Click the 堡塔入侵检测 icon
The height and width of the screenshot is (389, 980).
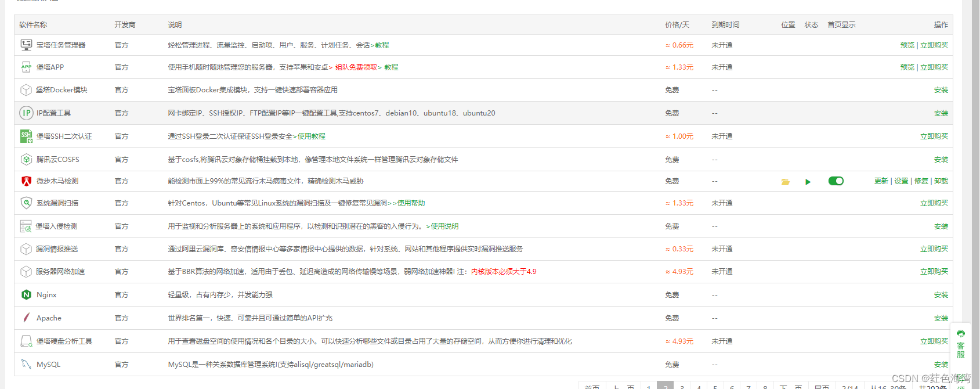point(26,226)
